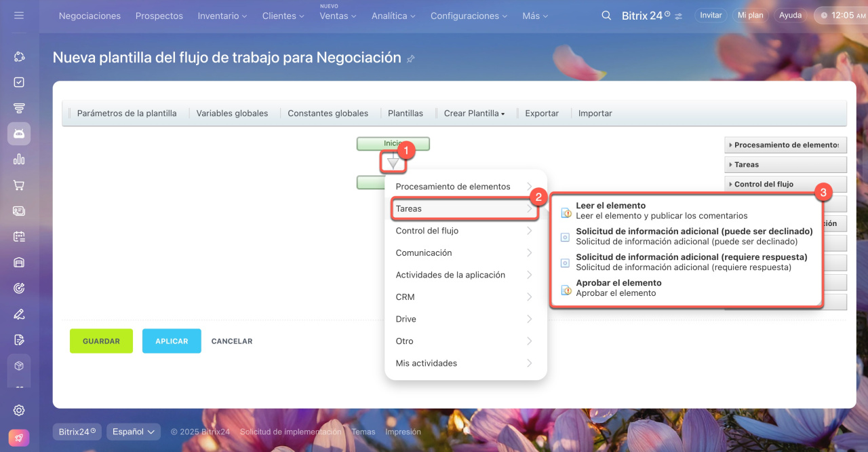868x452 pixels.
Task: Expand 'Procesamiento de elementos' side panel
Action: coord(785,145)
